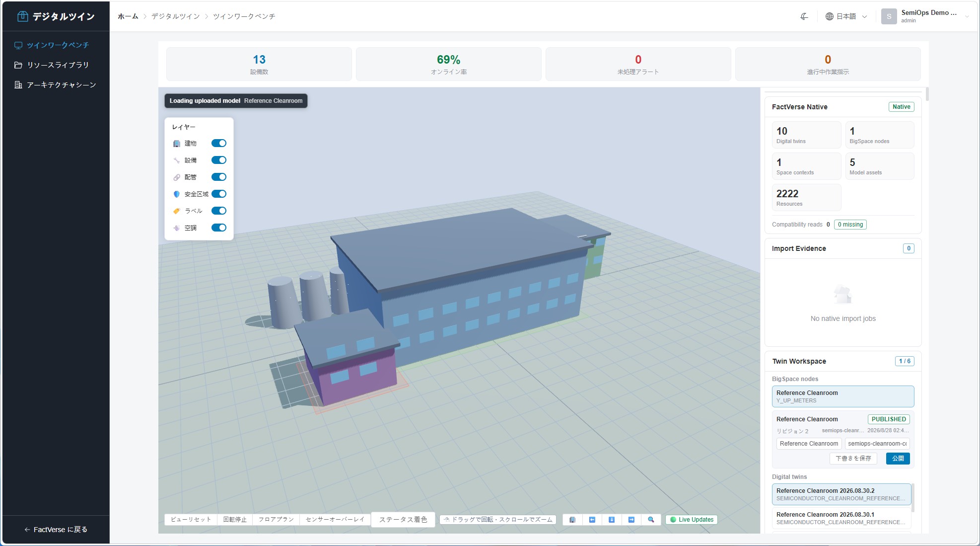Expand the SemiOps Demo account menu
980x546 pixels.
[x=926, y=16]
